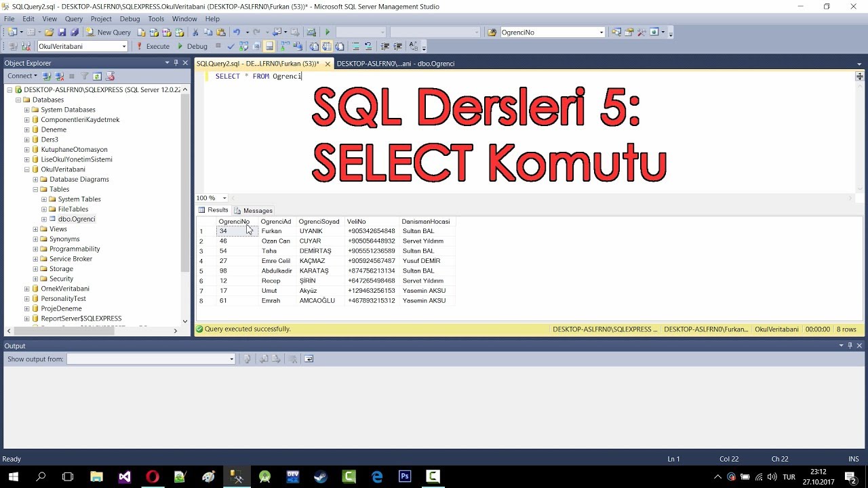Toggle Include Actual Execution Plan icon
The height and width of the screenshot is (488, 868).
[284, 46]
